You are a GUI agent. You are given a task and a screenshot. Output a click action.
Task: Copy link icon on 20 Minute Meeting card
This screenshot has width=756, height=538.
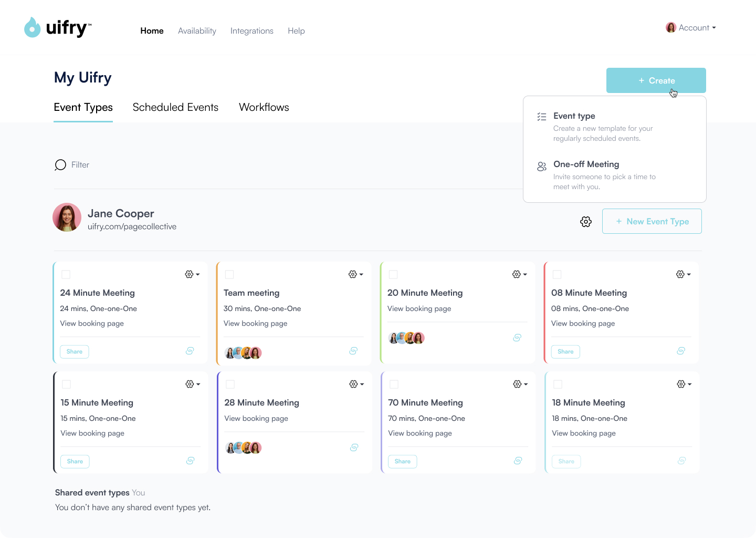(x=517, y=338)
